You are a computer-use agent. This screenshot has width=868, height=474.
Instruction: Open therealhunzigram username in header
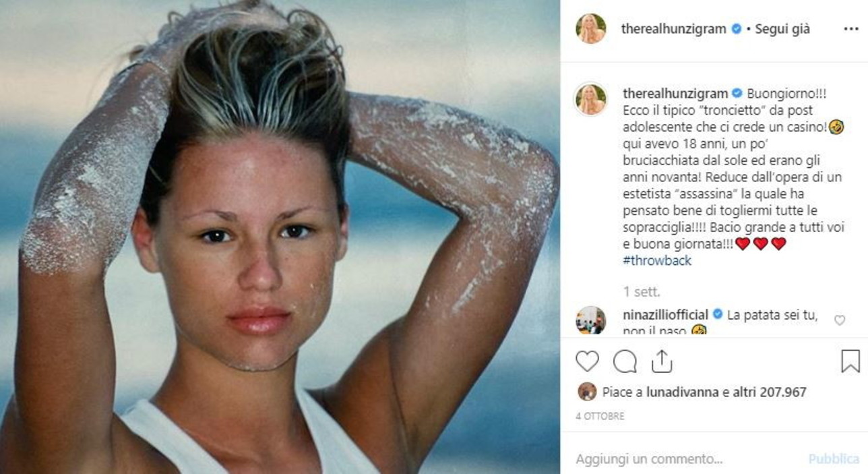[673, 29]
